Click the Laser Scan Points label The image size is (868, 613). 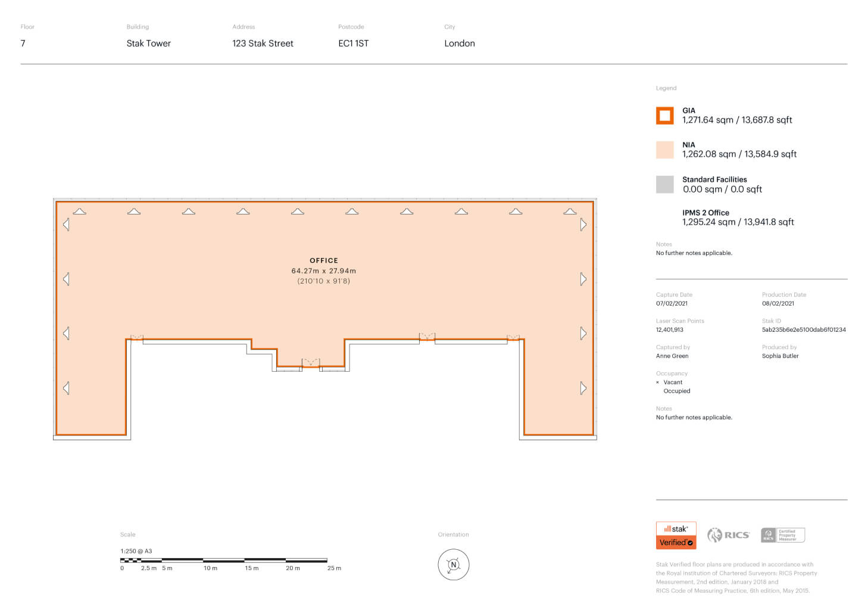680,321
